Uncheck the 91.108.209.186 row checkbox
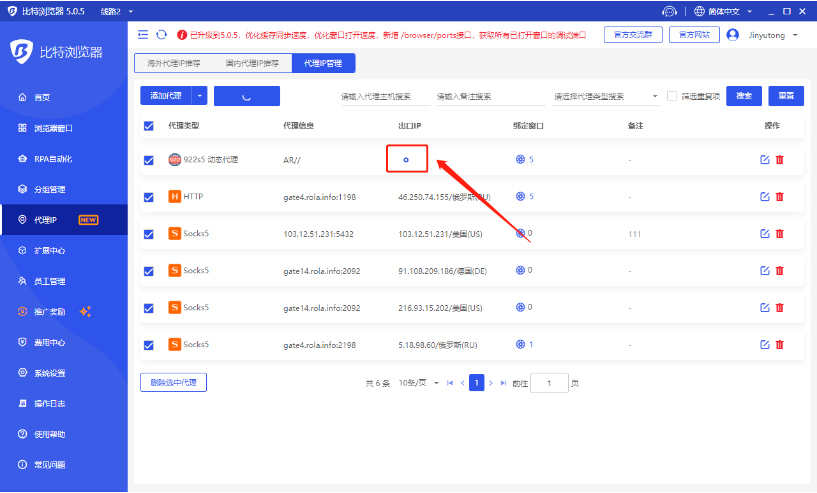This screenshot has width=817, height=493. tap(148, 271)
